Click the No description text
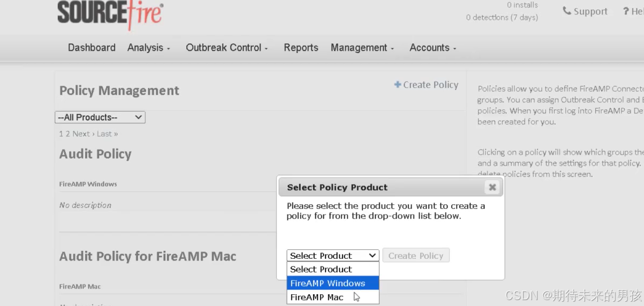 [85, 205]
